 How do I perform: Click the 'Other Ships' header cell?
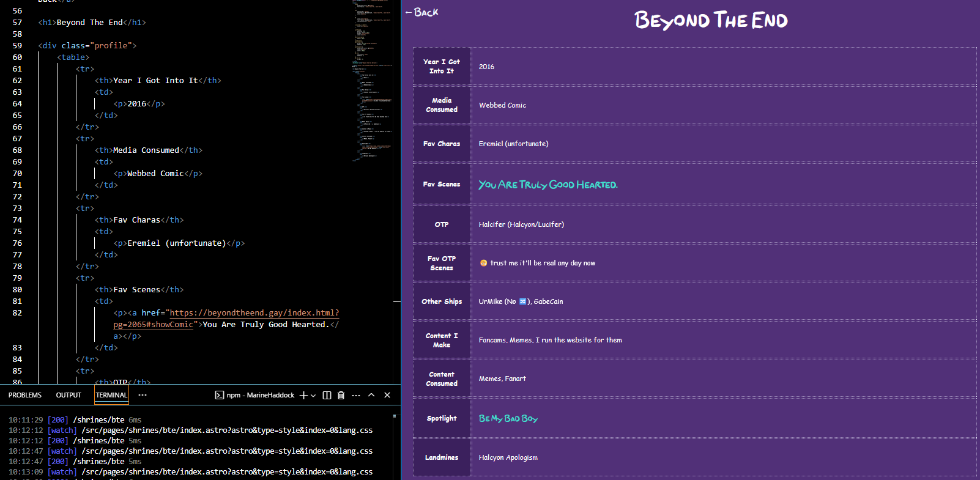pos(442,301)
